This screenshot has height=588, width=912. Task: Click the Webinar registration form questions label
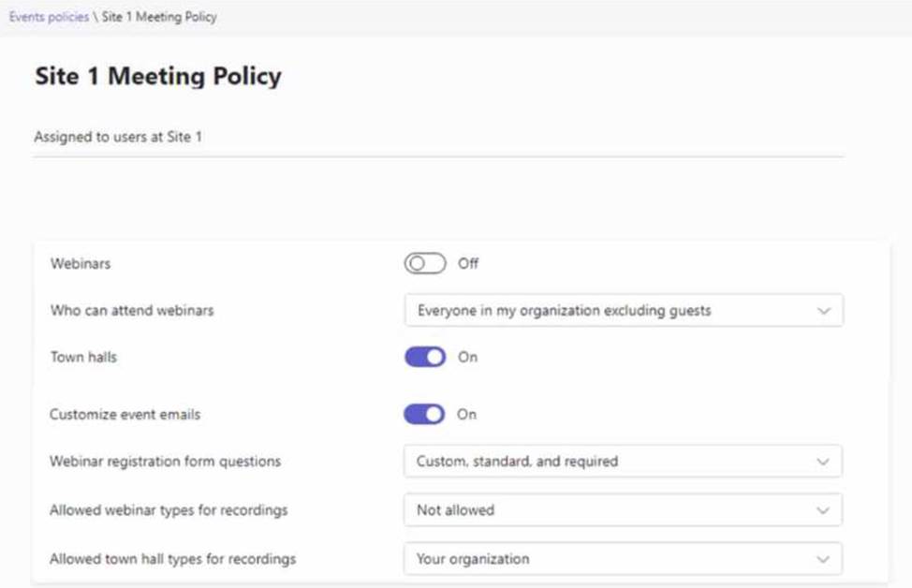(x=165, y=462)
